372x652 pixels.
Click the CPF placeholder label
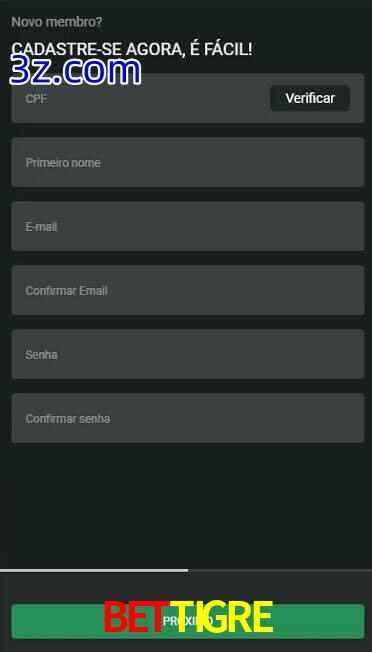pos(36,99)
